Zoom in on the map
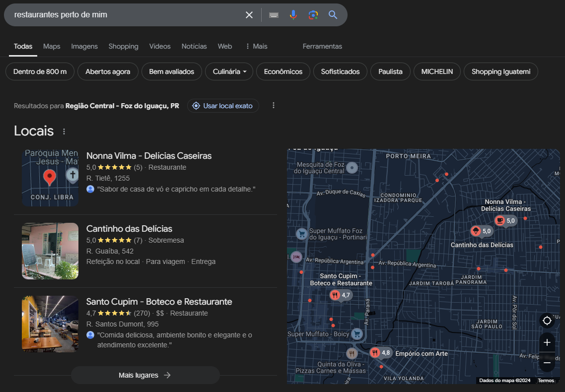This screenshot has height=392, width=565. [547, 342]
